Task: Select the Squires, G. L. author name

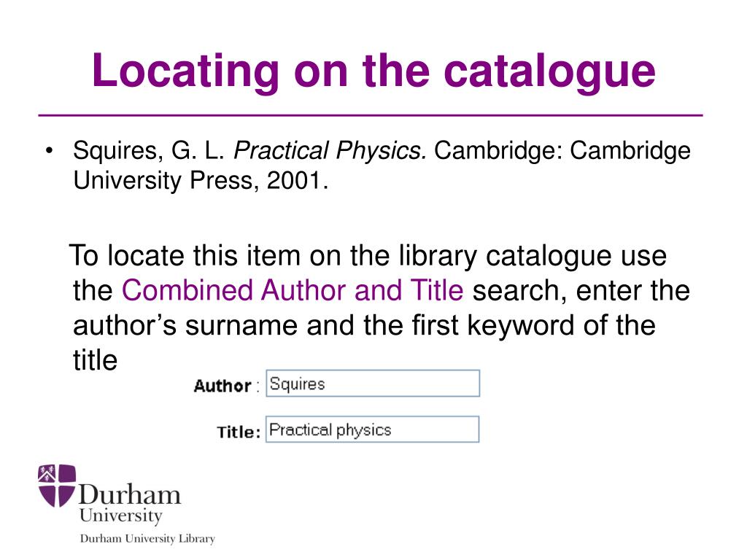Action: coord(149,150)
